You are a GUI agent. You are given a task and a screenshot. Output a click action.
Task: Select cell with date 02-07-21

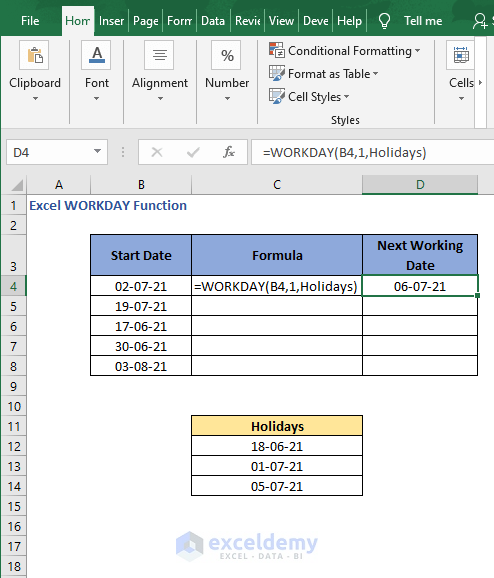click(x=141, y=286)
